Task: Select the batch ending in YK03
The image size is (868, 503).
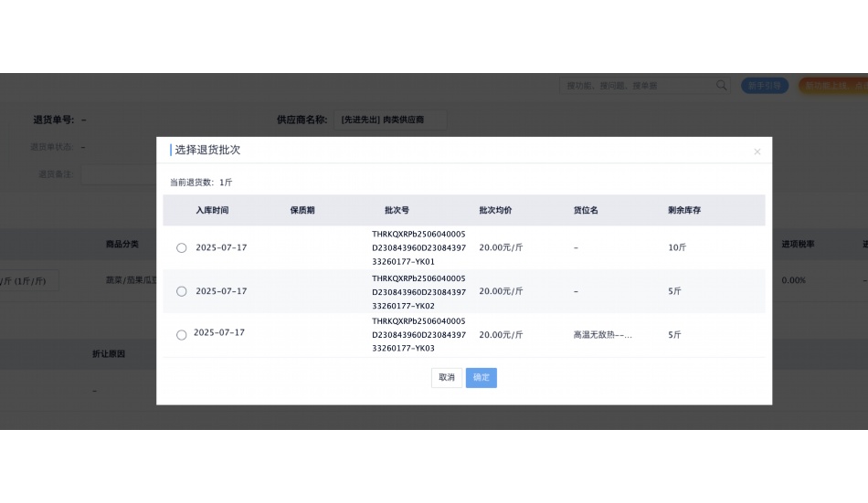Action: [x=182, y=335]
